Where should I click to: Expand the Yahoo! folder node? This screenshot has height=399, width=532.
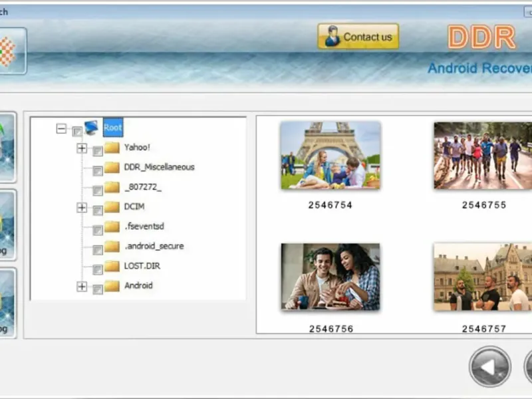coord(82,148)
